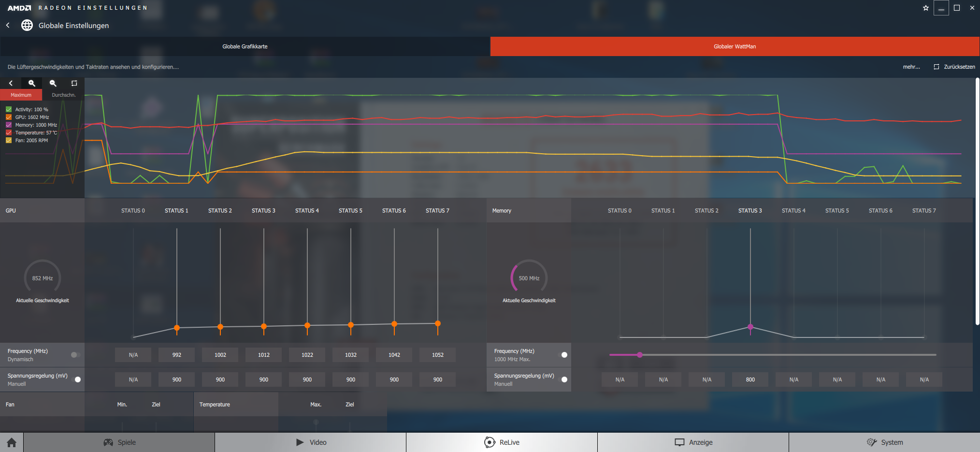Open Anzeige section in bottom bar
Viewport: 980px width, 452px height.
pos(693,442)
